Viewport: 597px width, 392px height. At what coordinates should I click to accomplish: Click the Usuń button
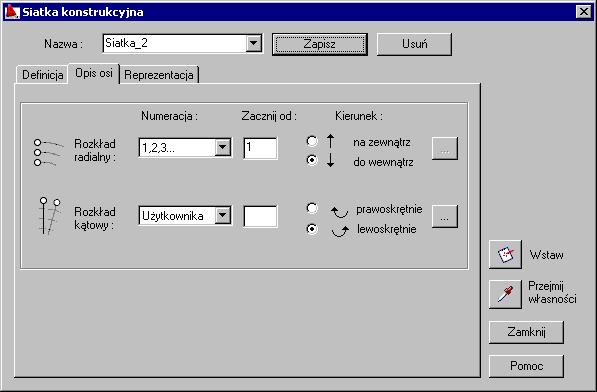(414, 44)
